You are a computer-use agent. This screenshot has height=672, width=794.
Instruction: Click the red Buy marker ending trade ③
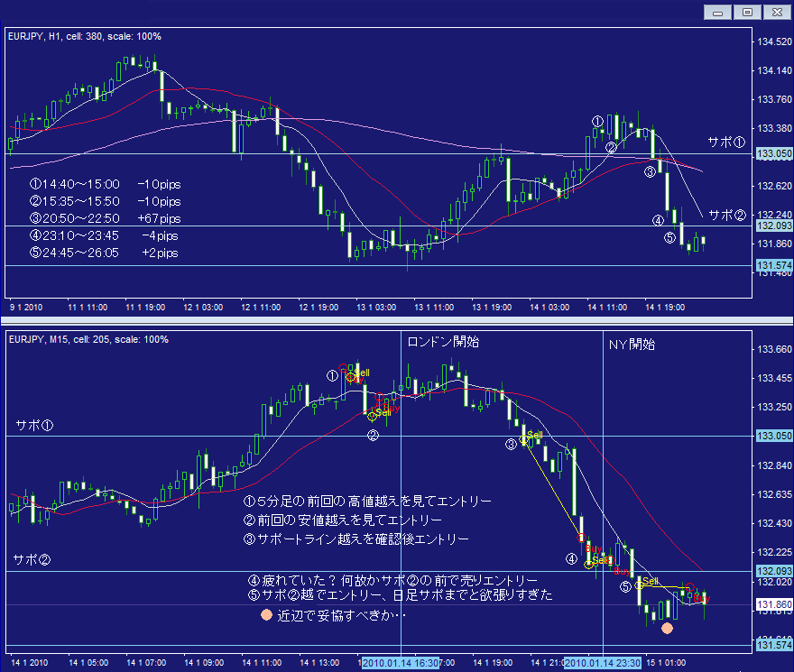[x=582, y=538]
